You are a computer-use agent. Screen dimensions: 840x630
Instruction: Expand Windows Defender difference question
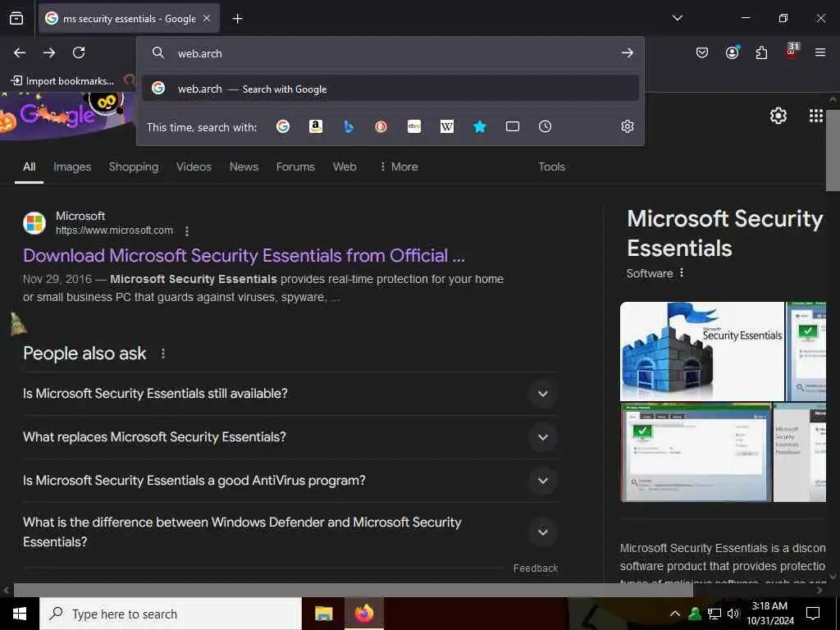coord(290,532)
